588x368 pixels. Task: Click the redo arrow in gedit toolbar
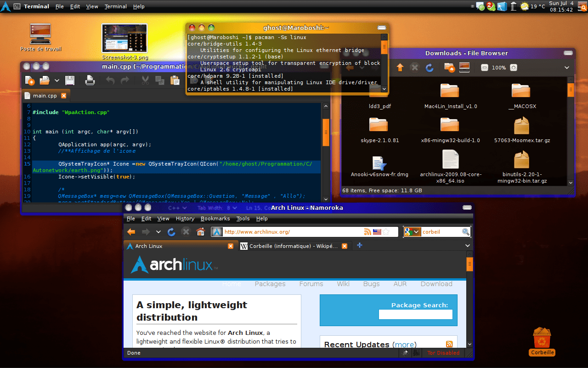click(124, 80)
